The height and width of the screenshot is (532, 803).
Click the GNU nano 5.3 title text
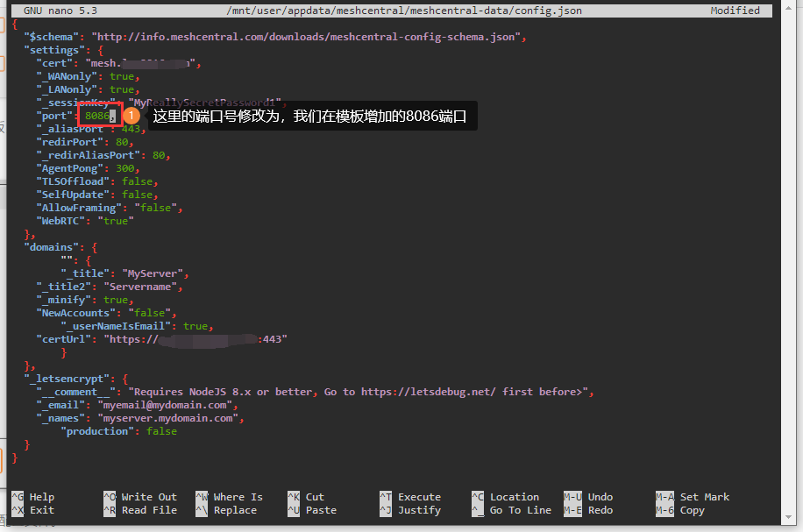(60, 11)
